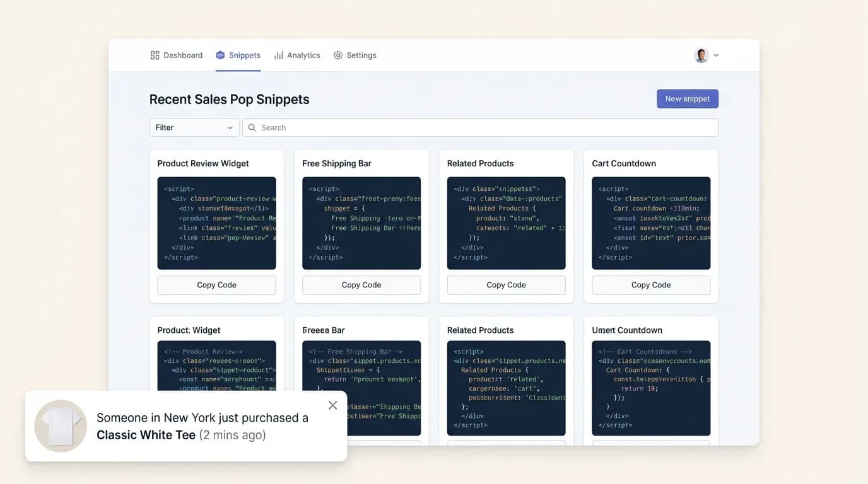Switch to the Analytics tab

point(297,55)
